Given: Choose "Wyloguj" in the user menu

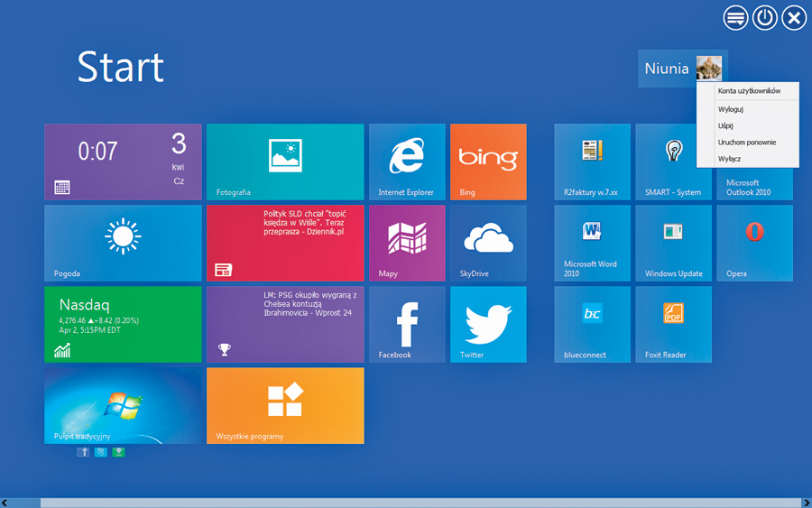Looking at the screenshot, I should 730,109.
